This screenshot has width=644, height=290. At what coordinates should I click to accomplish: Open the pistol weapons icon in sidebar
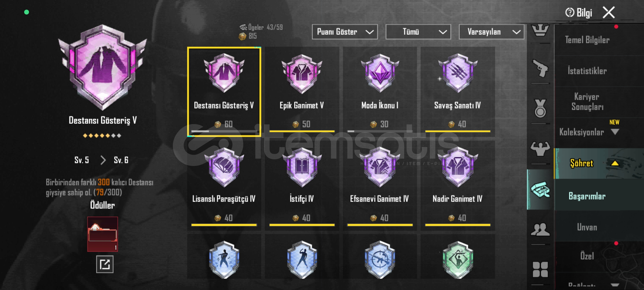(x=540, y=69)
